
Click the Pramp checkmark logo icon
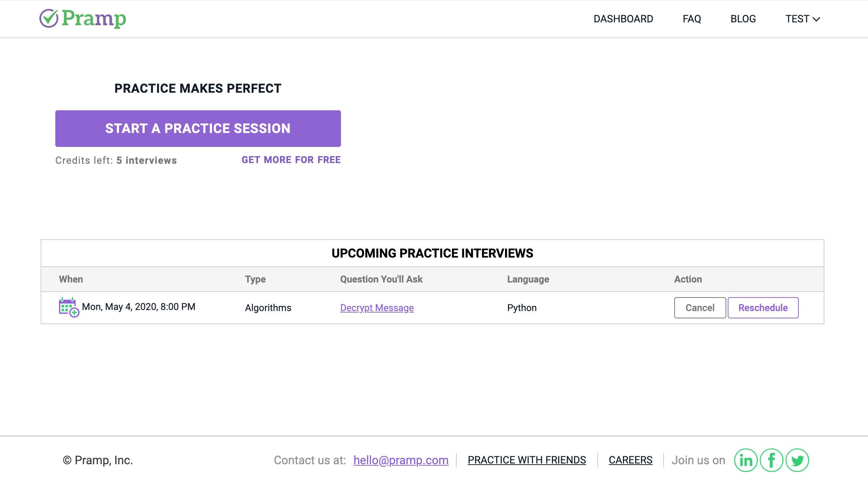click(x=49, y=18)
